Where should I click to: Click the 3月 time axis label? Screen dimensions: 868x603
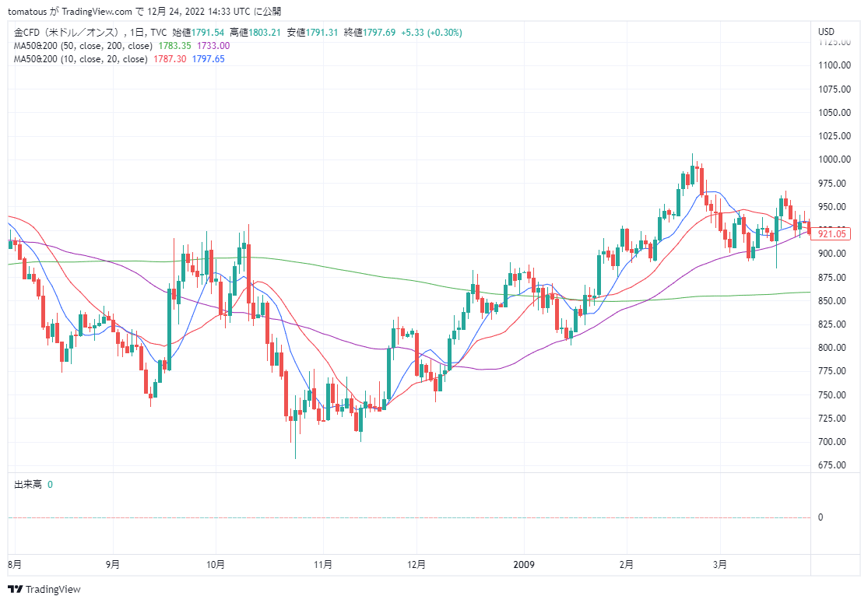719,565
